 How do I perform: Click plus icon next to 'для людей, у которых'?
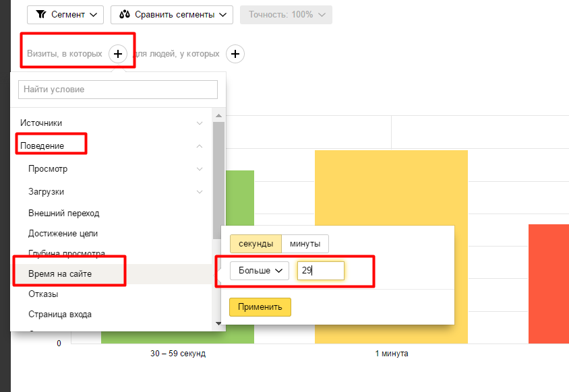[235, 54]
